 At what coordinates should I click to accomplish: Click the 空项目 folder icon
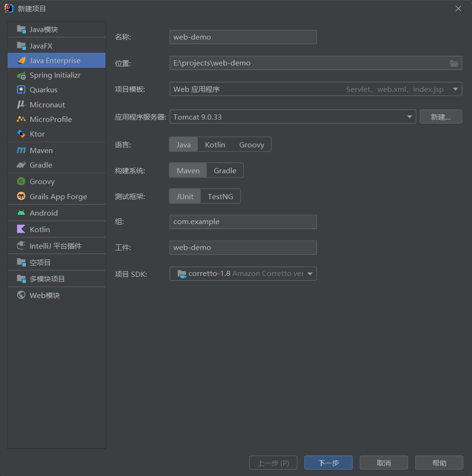pos(21,262)
